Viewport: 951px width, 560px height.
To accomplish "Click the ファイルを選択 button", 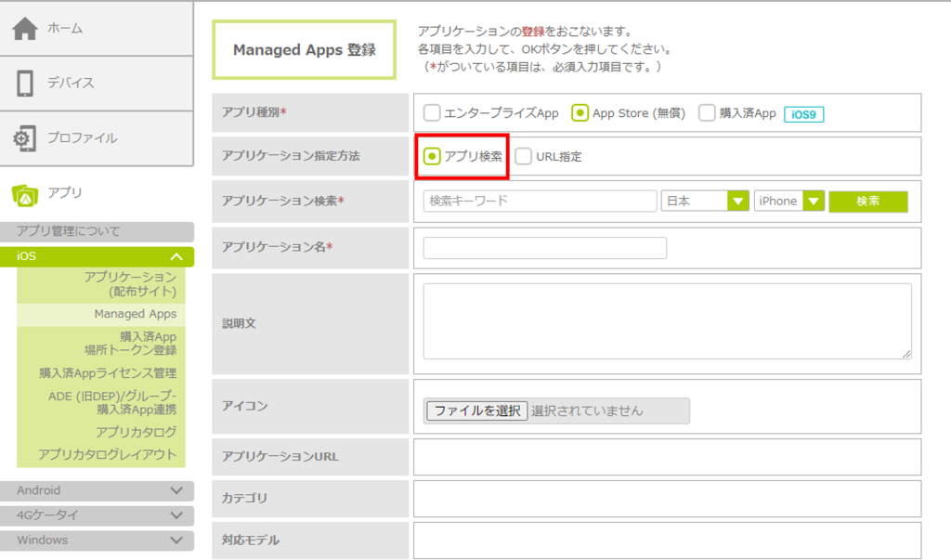I will (476, 410).
